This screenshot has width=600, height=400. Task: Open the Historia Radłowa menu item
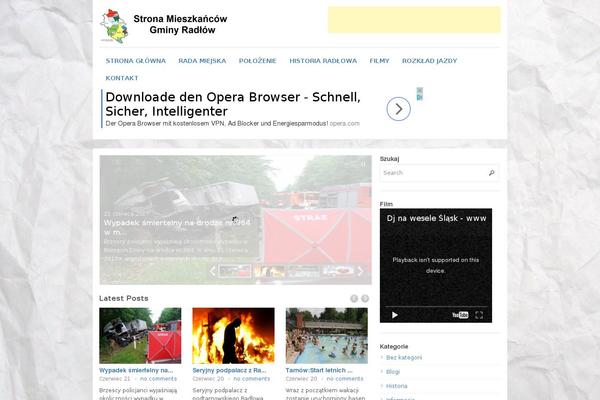click(x=323, y=61)
